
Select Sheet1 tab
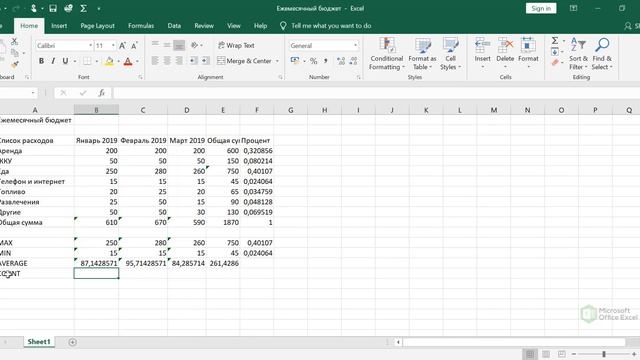39,342
